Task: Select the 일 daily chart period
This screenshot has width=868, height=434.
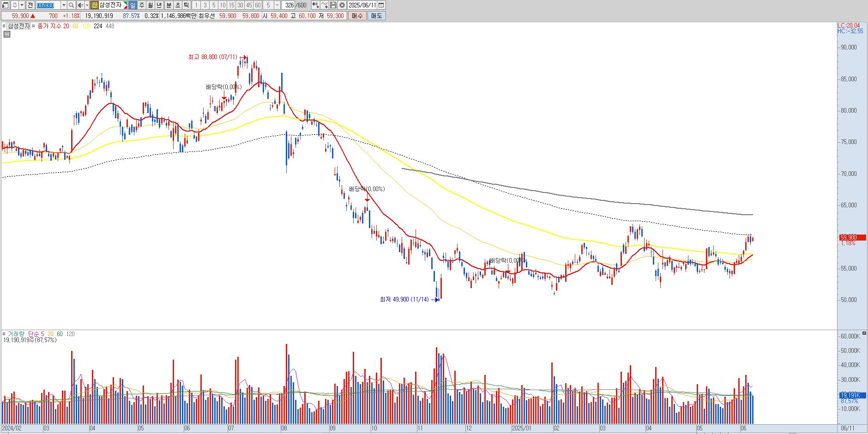Action: pos(133,5)
